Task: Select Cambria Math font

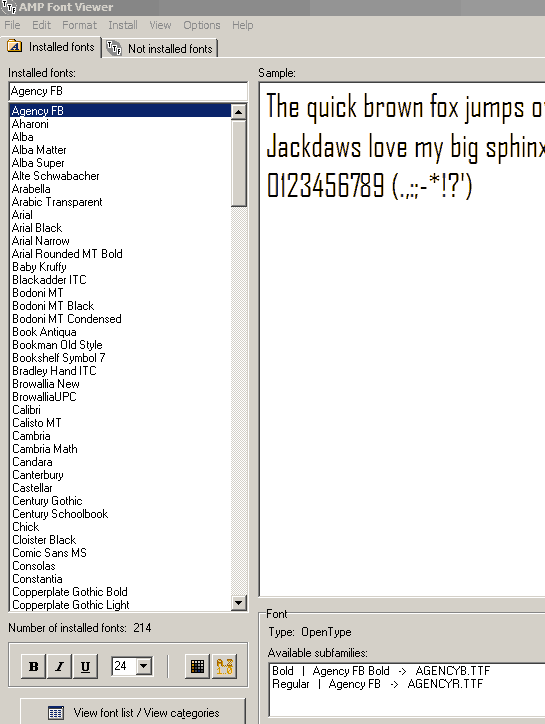Action: click(120, 449)
